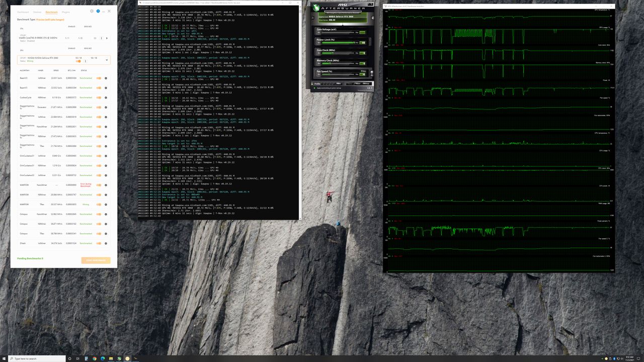Collapse the NVIDIA RTX 3060 algorithm list
This screenshot has height=362, width=644.
[106, 60]
